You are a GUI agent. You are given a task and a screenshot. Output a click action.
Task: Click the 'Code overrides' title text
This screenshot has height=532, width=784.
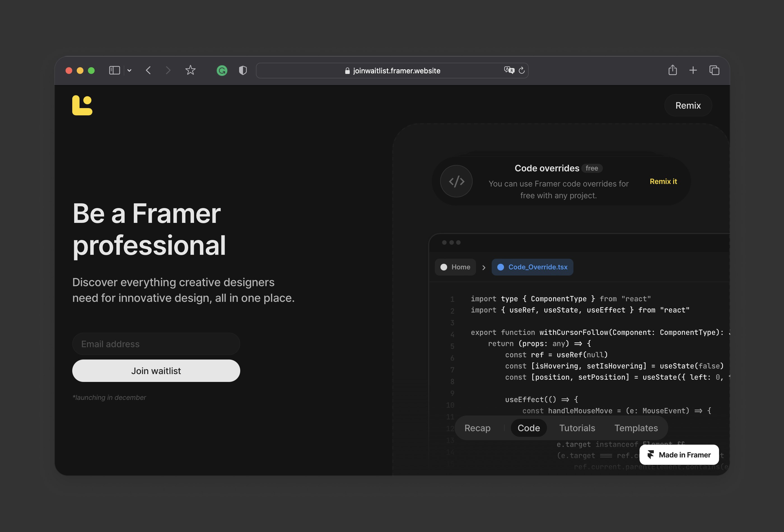pyautogui.click(x=547, y=168)
